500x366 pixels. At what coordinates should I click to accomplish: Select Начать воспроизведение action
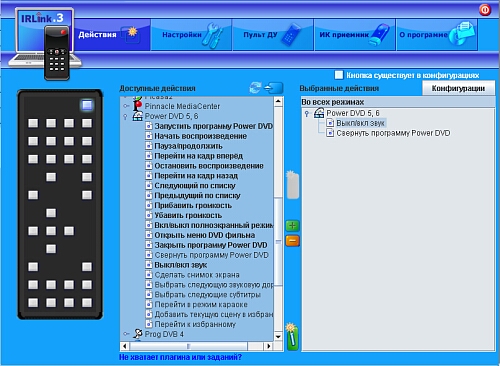[x=200, y=136]
